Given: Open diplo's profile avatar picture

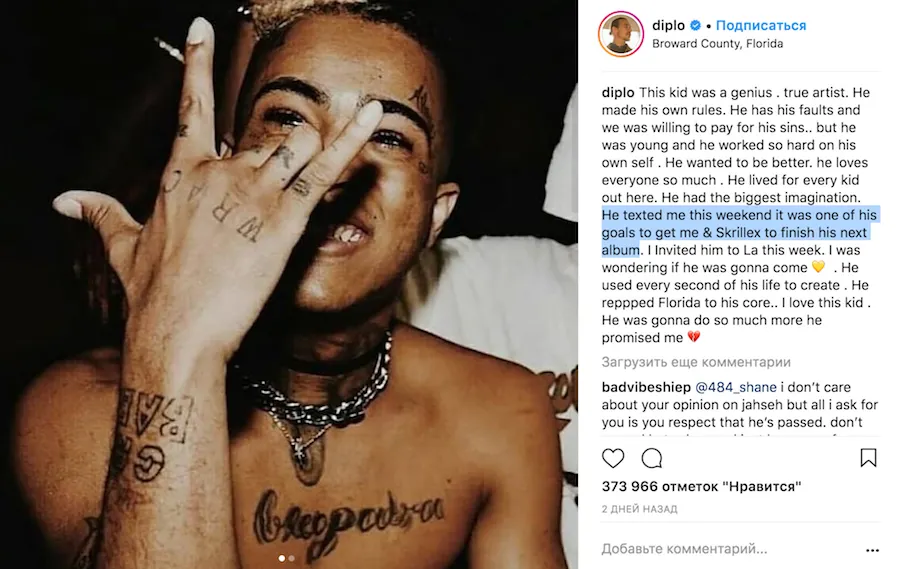Looking at the screenshot, I should click(x=620, y=34).
